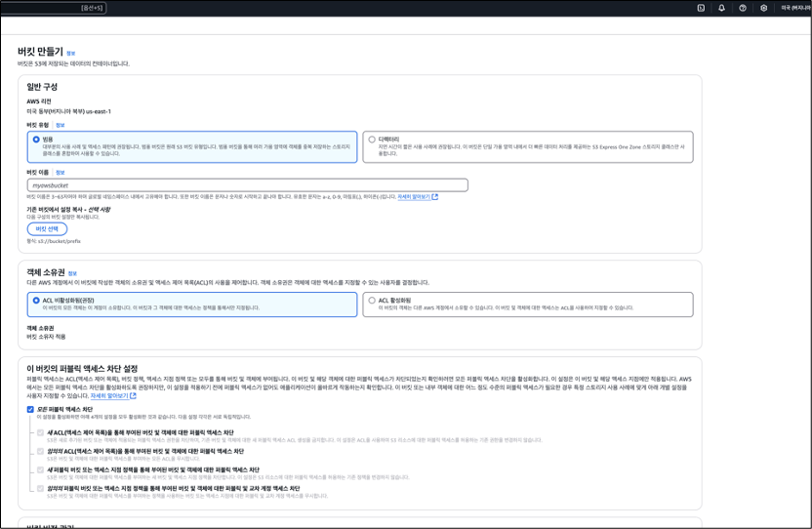
Task: Select the 디렉터리 bucket type radio
Action: [372, 140]
